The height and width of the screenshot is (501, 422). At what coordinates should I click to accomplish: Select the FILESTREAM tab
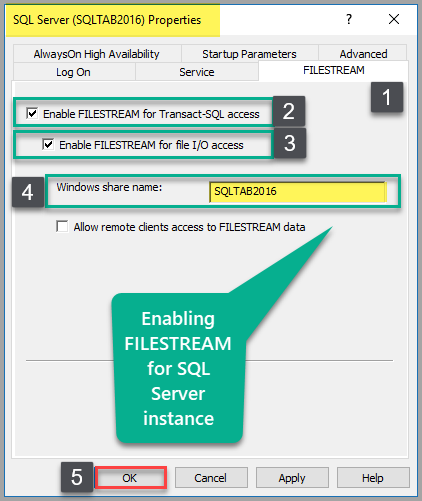[x=333, y=70]
